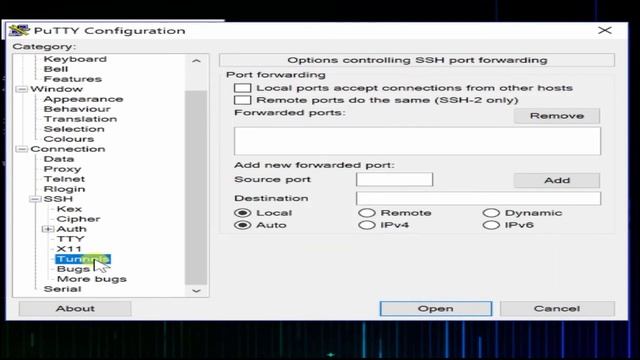The height and width of the screenshot is (360, 640).
Task: Click the category list scrollbar thumb
Action: pos(196,188)
